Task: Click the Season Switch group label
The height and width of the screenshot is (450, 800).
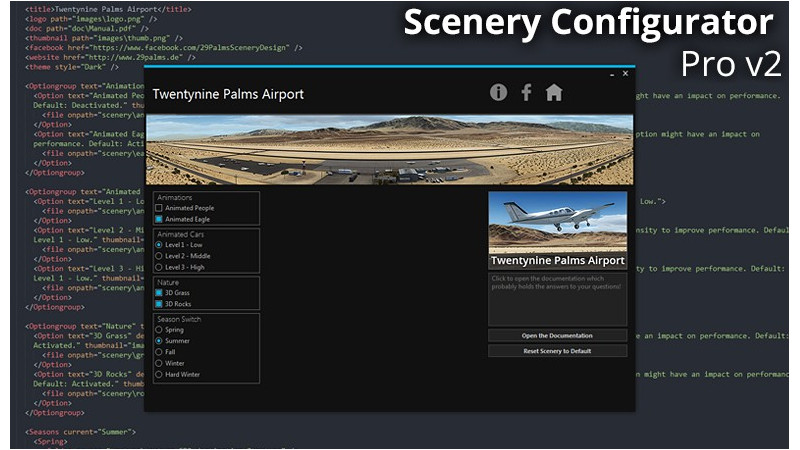Action: pos(179,319)
